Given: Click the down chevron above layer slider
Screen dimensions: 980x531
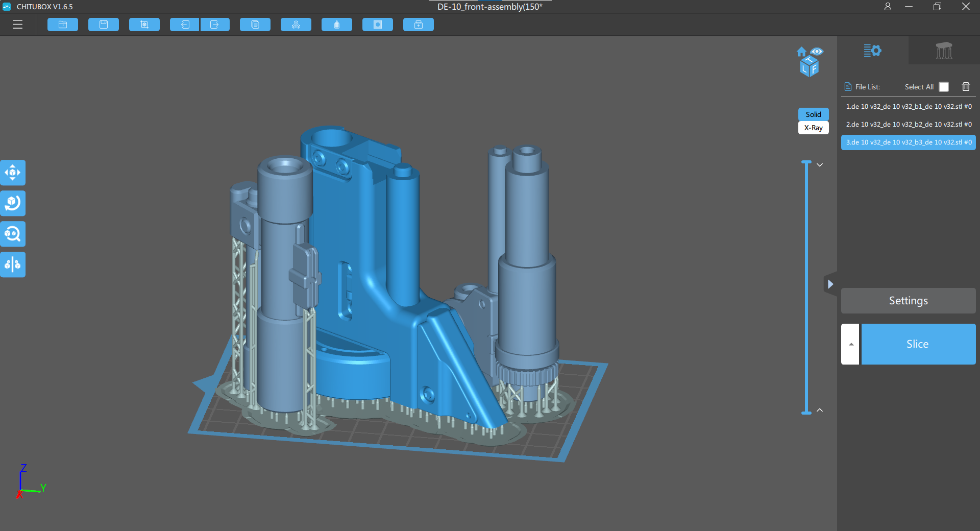Looking at the screenshot, I should point(820,165).
